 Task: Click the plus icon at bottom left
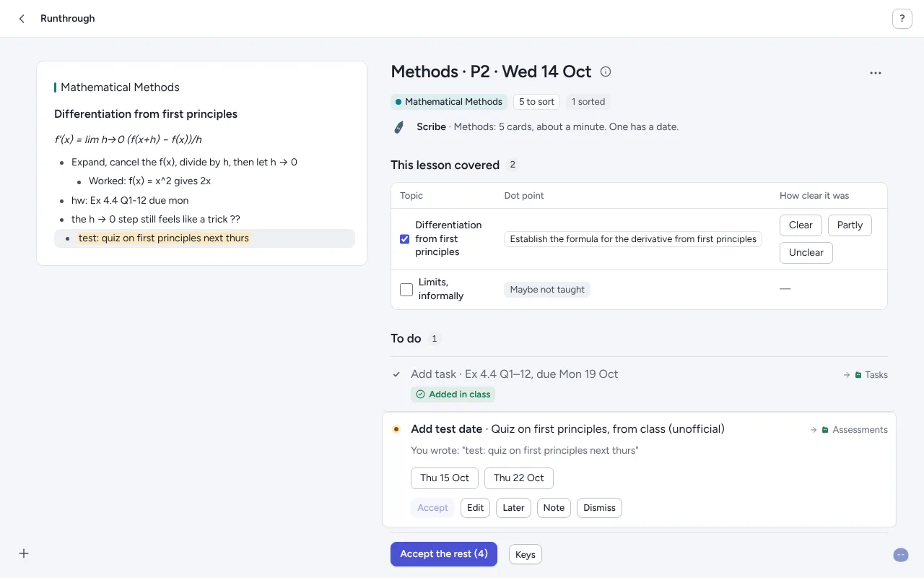[24, 553]
